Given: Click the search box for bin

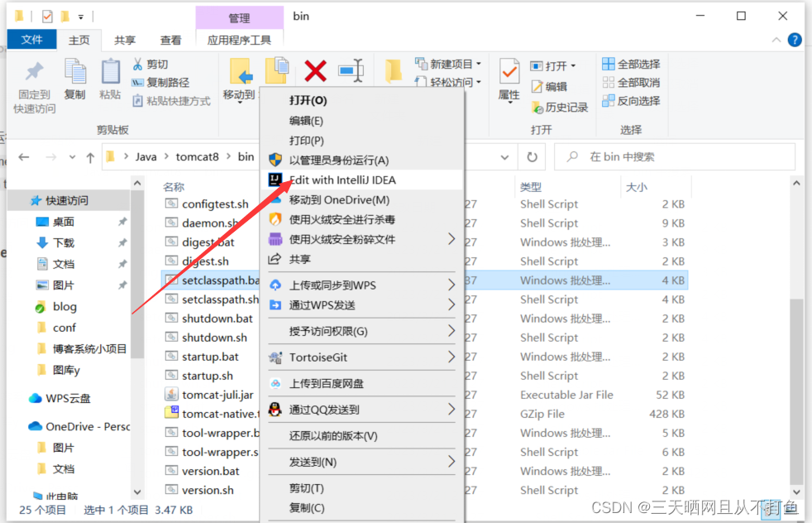Looking at the screenshot, I should coord(675,157).
